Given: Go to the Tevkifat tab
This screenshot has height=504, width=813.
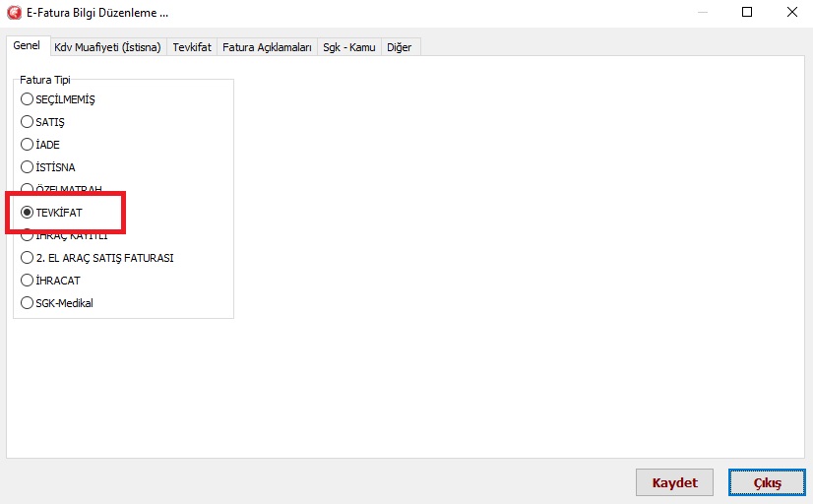Looking at the screenshot, I should (191, 47).
